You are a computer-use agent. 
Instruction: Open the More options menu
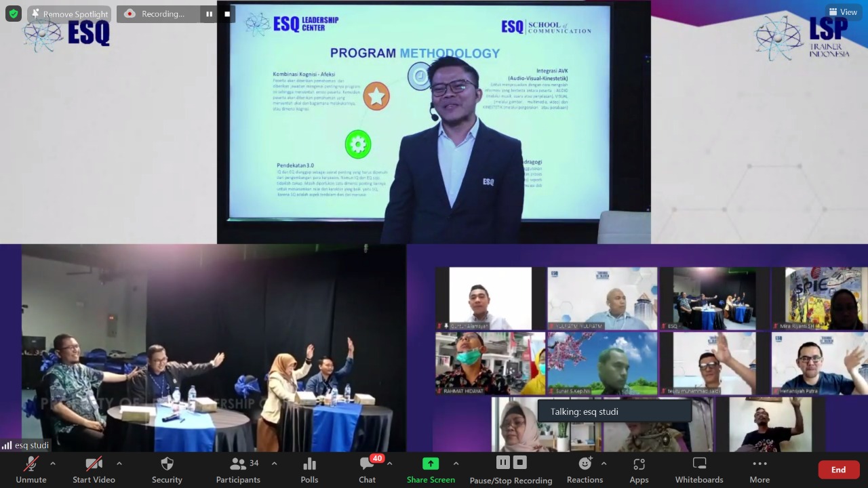(759, 470)
